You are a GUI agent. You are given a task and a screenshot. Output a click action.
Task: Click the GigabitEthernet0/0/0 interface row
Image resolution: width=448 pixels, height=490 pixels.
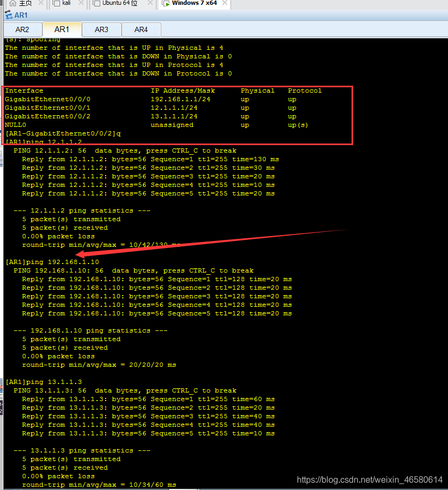click(x=151, y=99)
